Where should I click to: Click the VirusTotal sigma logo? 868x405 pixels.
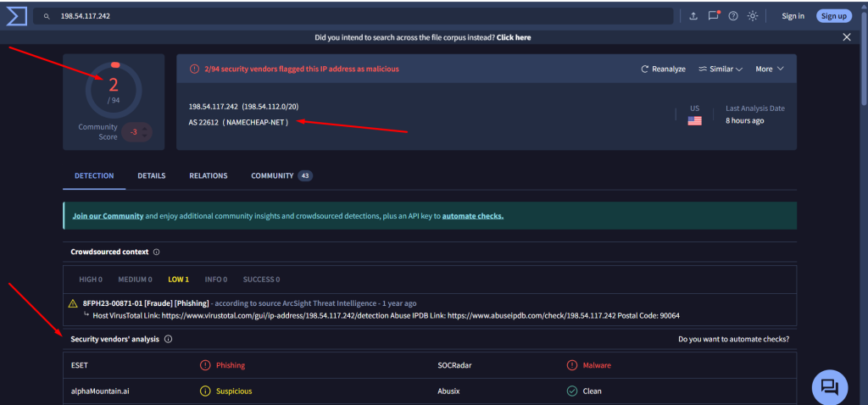(x=17, y=16)
